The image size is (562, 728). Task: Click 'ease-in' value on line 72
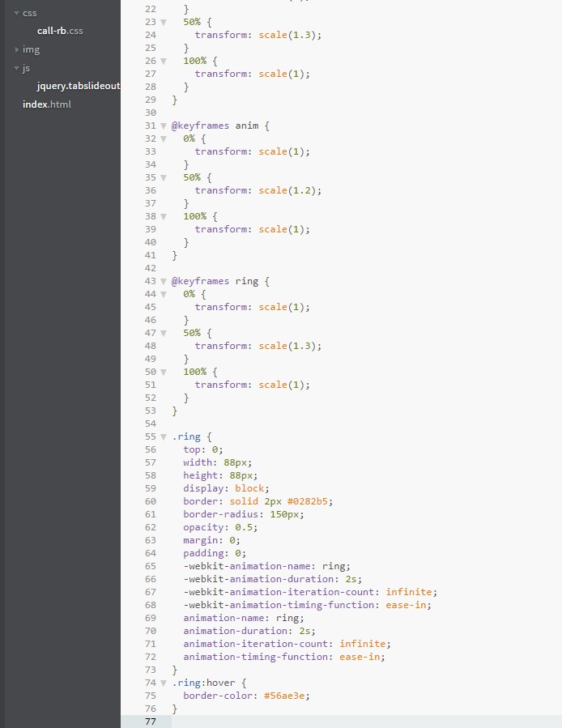point(360,657)
